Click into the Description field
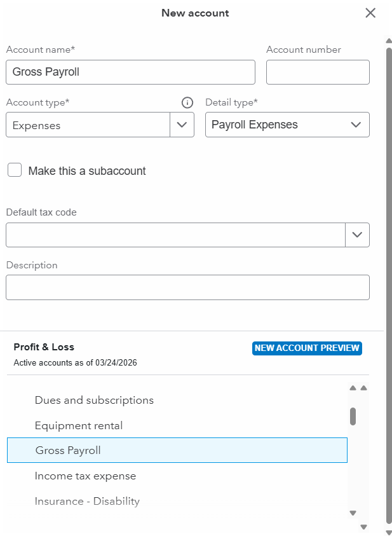Screen dimensions: 392x536 187,287
